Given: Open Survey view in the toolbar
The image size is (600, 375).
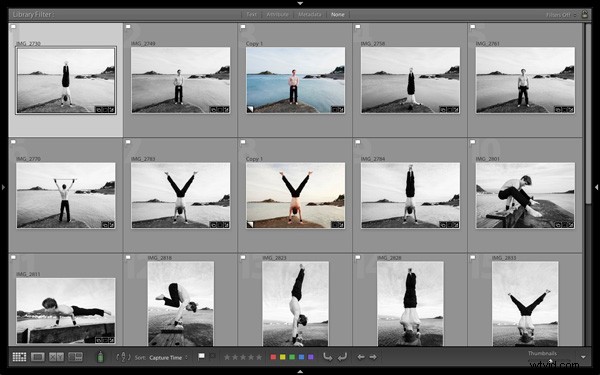Looking at the screenshot, I should pyautogui.click(x=75, y=357).
